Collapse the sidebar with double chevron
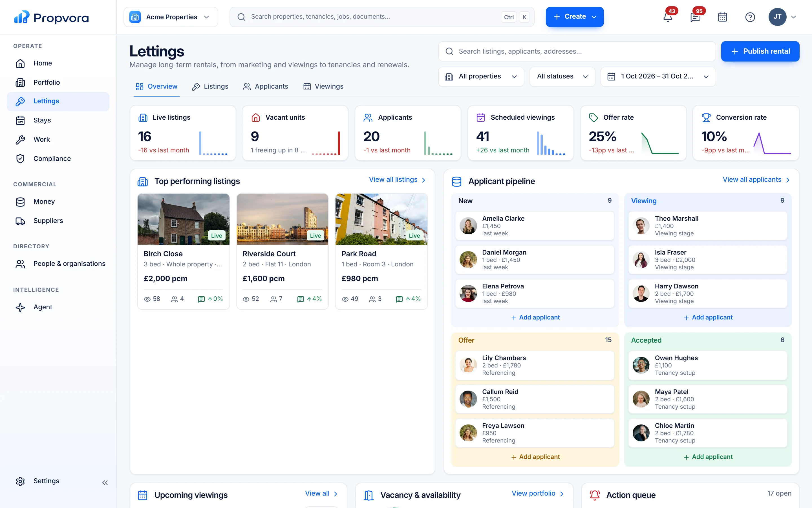This screenshot has width=812, height=508. pyautogui.click(x=105, y=483)
